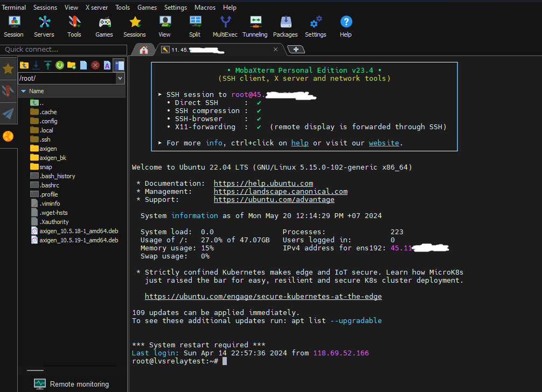Open a new tab with plus button

tap(296, 50)
